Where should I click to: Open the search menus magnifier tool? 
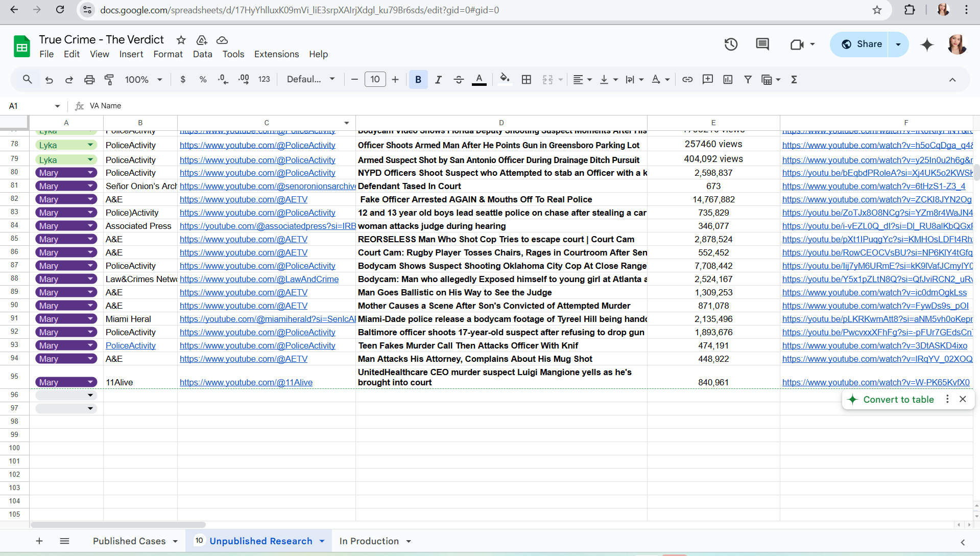coord(28,79)
